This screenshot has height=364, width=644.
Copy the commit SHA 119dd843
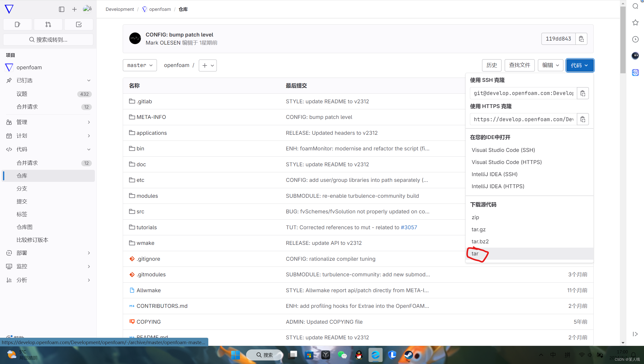click(581, 39)
